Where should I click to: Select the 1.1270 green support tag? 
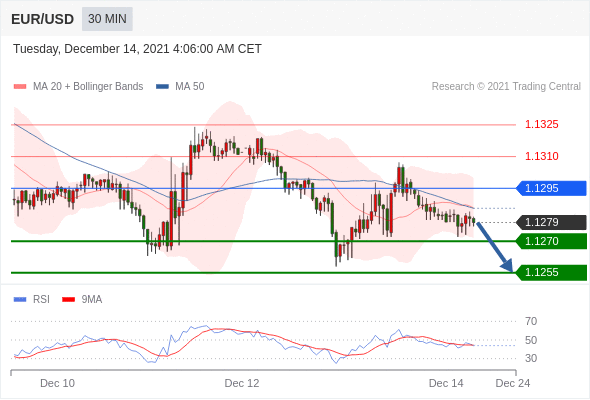point(551,241)
